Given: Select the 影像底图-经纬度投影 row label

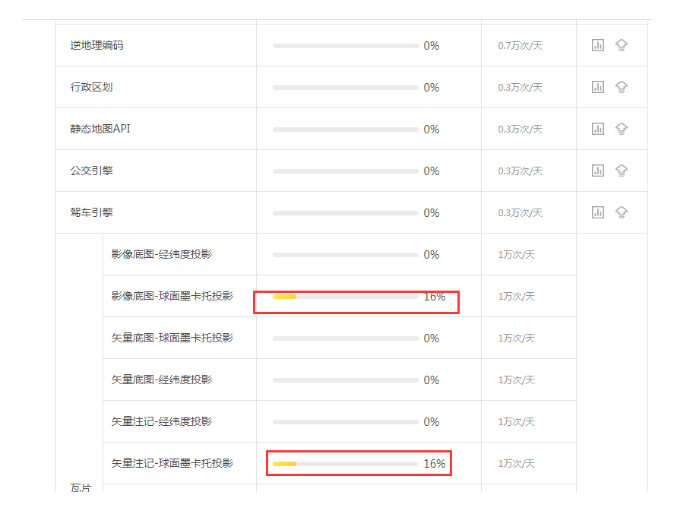Looking at the screenshot, I should coord(161,254).
